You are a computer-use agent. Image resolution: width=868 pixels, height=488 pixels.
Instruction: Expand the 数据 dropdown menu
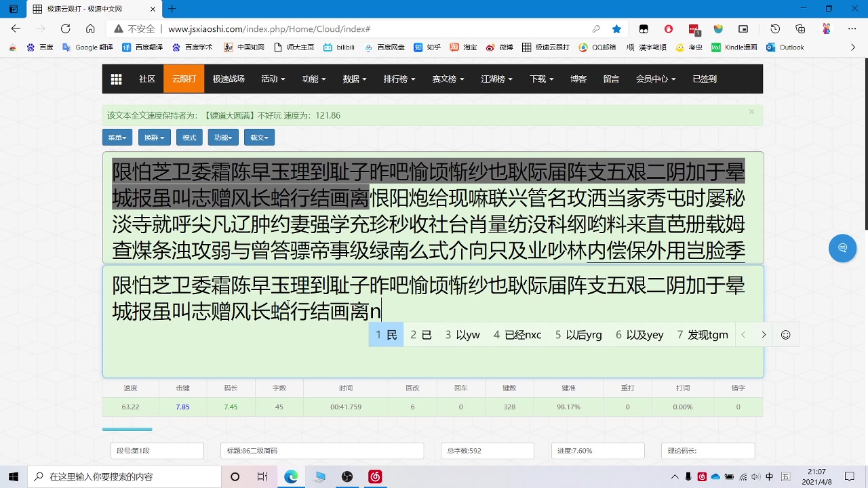pyautogui.click(x=355, y=79)
